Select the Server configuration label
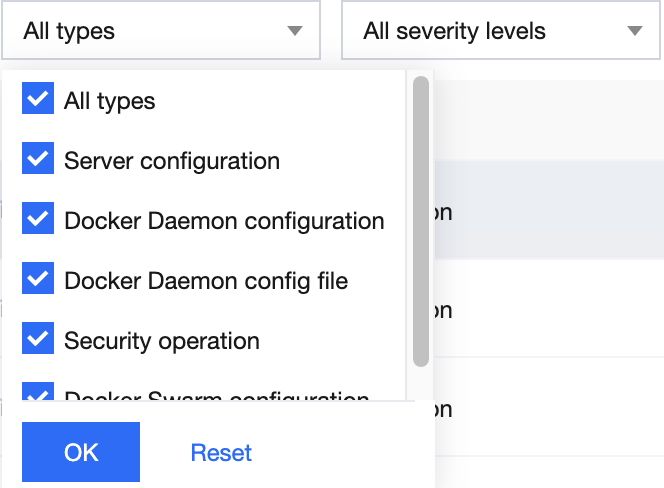This screenshot has height=488, width=664. tap(172, 160)
